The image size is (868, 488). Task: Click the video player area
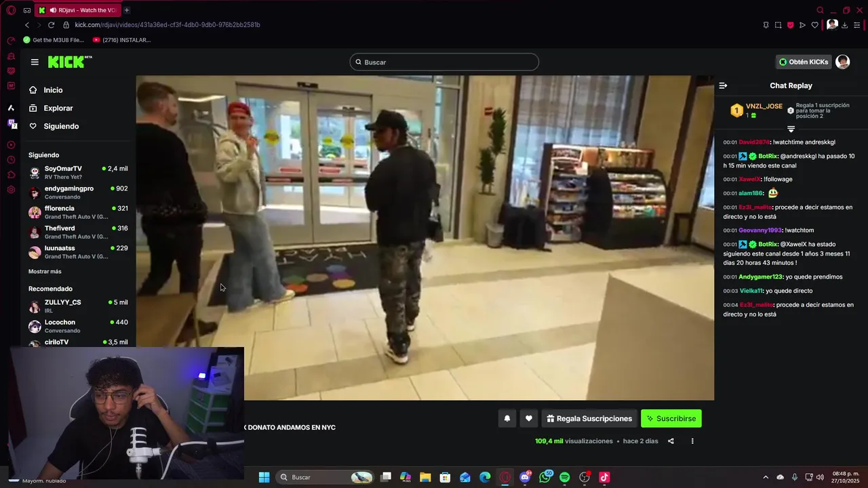tap(425, 238)
